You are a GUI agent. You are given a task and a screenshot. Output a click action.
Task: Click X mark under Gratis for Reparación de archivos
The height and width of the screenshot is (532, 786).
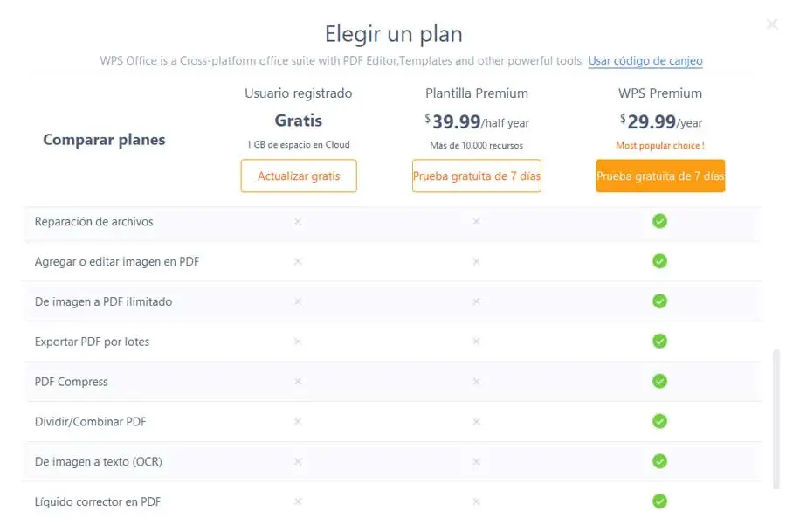pos(298,222)
